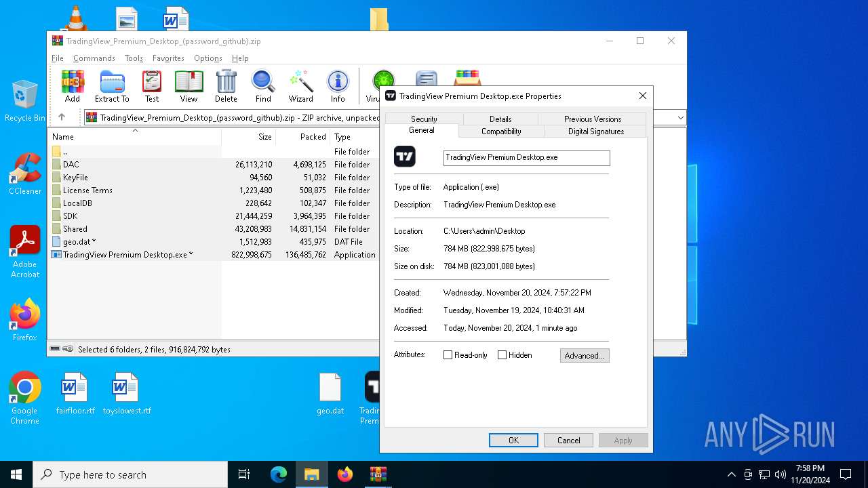Viewport: 868px width, 488px height.
Task: Open the Options menu
Action: coord(208,58)
